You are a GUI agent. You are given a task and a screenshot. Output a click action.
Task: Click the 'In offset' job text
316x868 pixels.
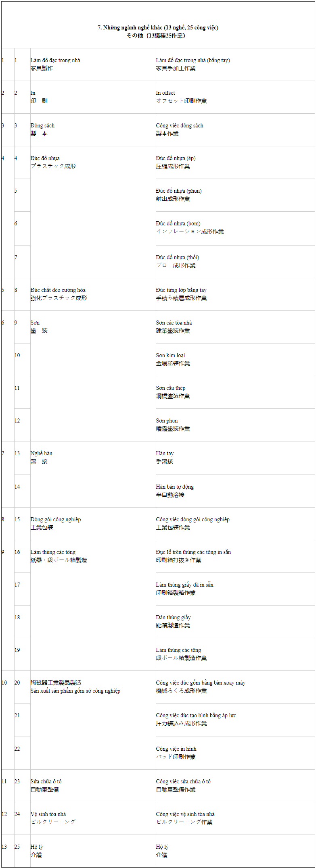165,93
